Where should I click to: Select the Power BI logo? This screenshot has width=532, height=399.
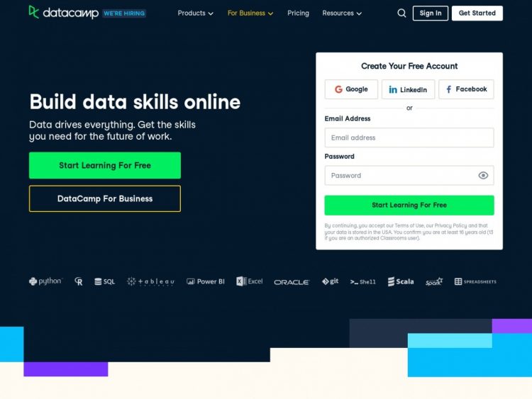tap(206, 281)
